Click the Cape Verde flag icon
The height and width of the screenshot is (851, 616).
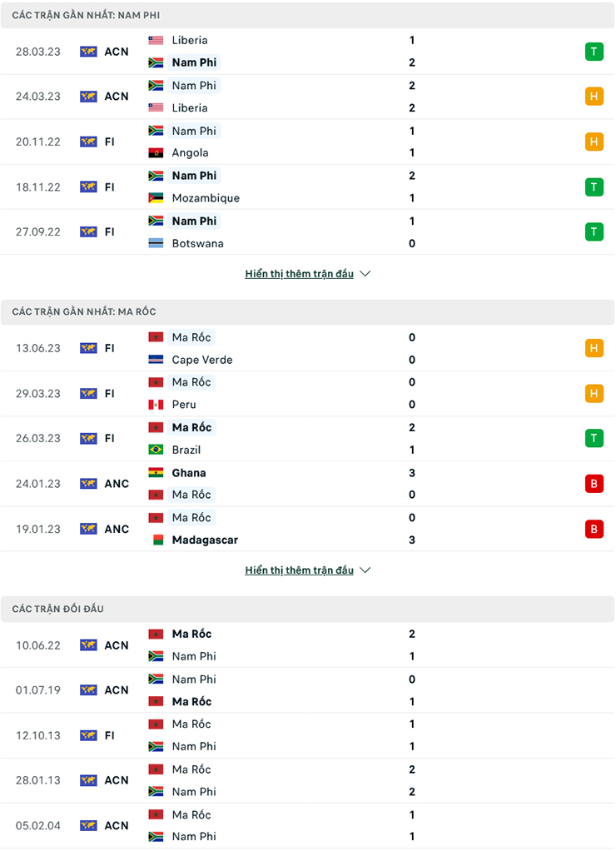156,360
